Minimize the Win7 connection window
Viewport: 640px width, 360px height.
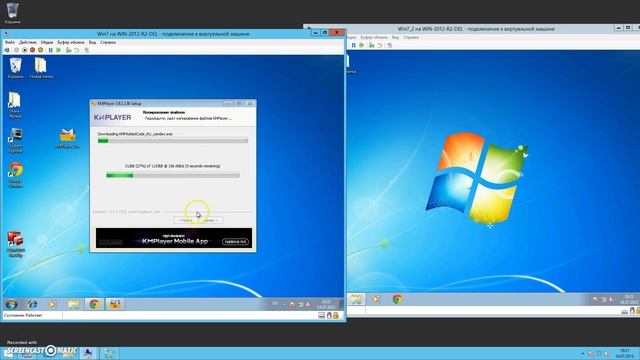point(316,32)
